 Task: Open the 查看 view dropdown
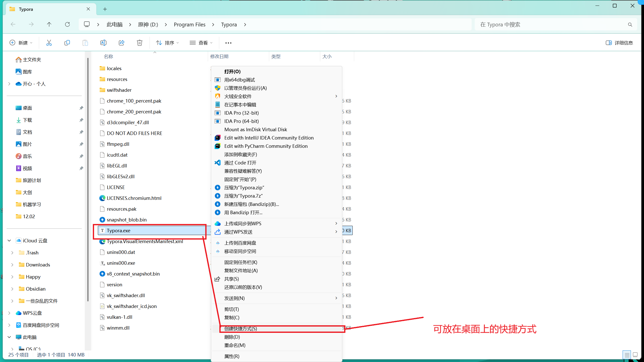tap(201, 43)
